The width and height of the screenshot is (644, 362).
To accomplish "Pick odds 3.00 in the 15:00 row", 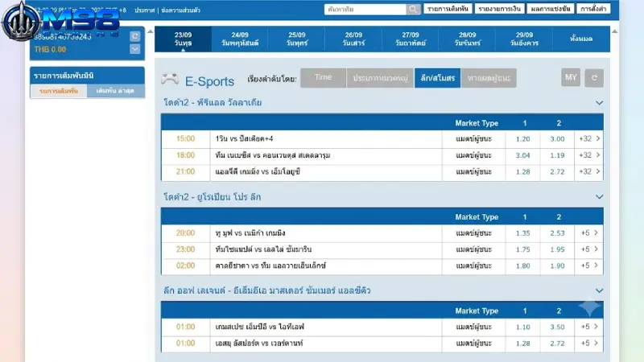I will [557, 138].
